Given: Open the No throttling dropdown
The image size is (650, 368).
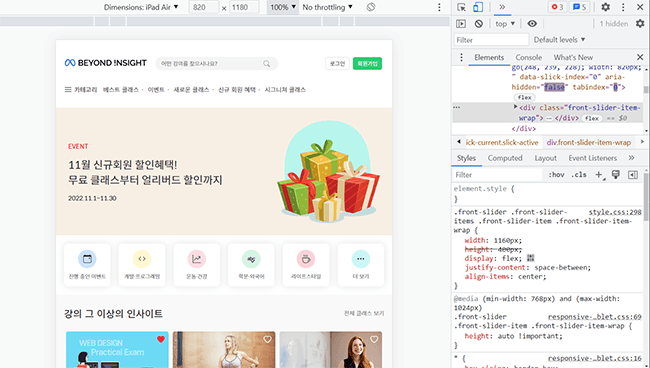Looking at the screenshot, I should click(327, 7).
